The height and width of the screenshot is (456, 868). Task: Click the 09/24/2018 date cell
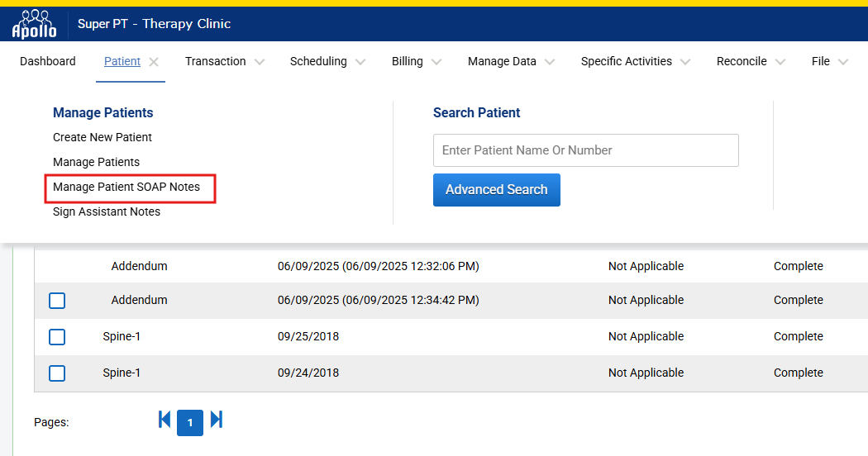308,373
